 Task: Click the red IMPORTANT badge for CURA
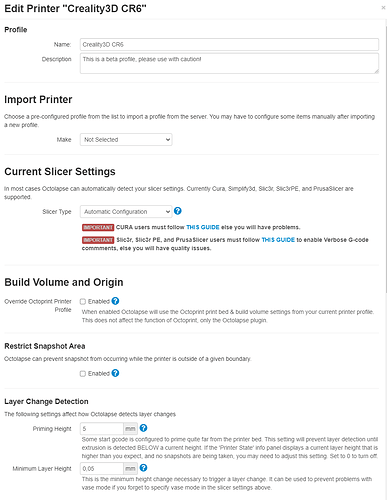[98, 227]
